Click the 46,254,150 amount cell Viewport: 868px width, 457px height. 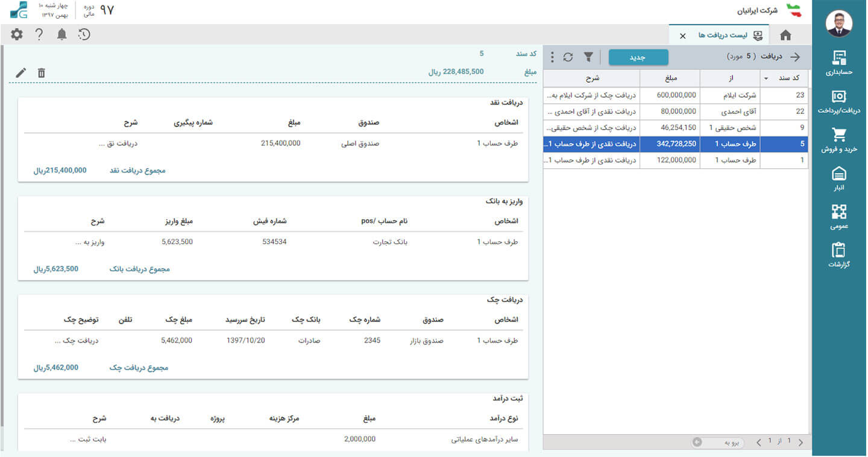coord(670,128)
